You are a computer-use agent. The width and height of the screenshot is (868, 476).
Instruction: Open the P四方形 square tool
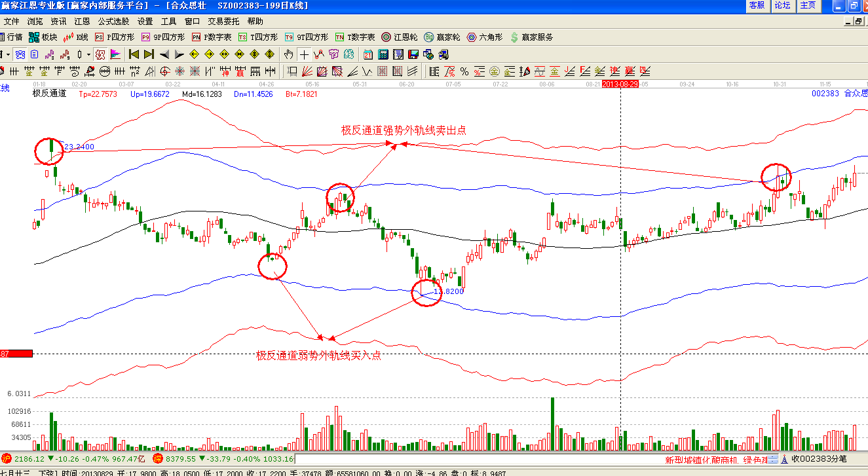pos(115,37)
